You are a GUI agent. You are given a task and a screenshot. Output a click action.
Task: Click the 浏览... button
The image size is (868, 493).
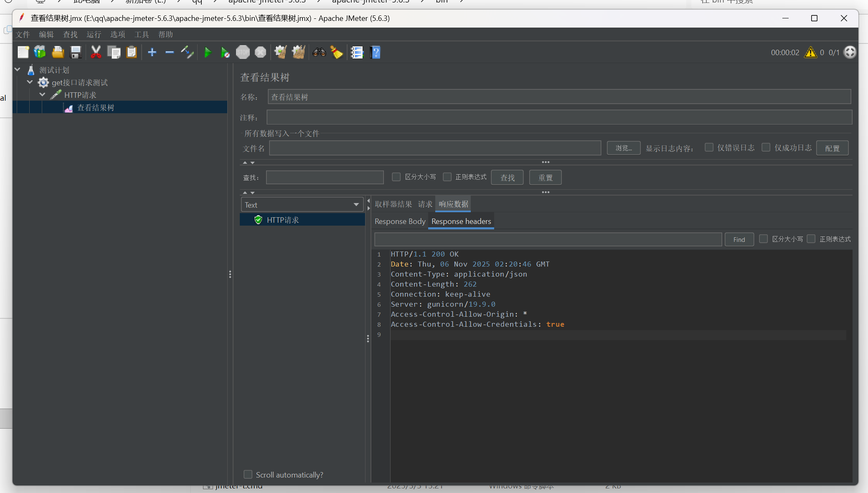[623, 148]
